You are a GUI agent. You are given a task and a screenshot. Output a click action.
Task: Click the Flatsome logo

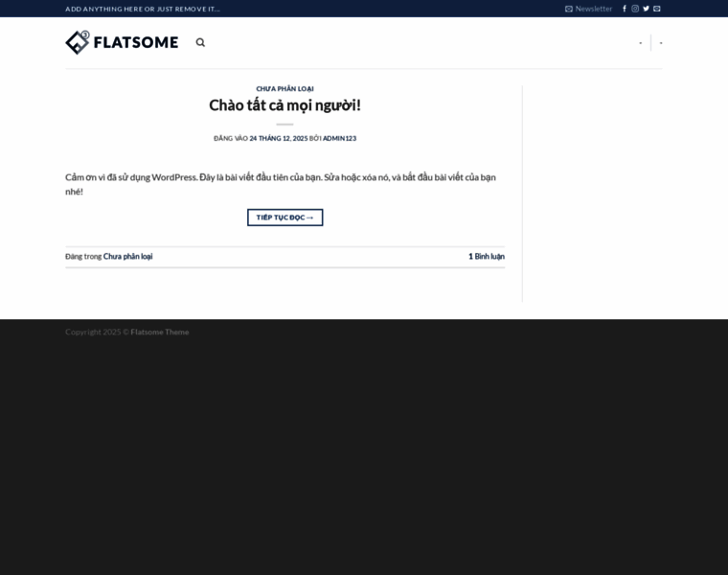click(122, 42)
